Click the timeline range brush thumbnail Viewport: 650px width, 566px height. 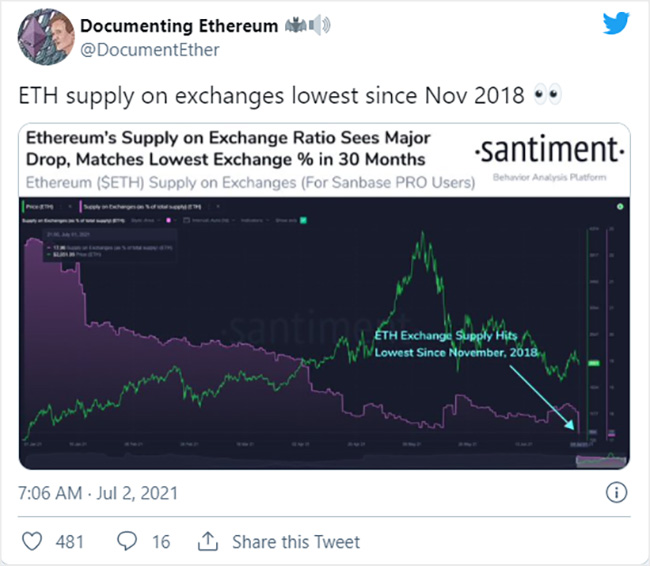point(601,460)
